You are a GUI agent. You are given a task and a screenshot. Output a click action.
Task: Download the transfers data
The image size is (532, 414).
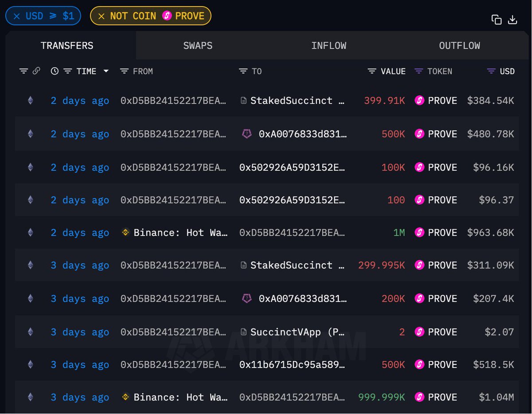pyautogui.click(x=512, y=20)
